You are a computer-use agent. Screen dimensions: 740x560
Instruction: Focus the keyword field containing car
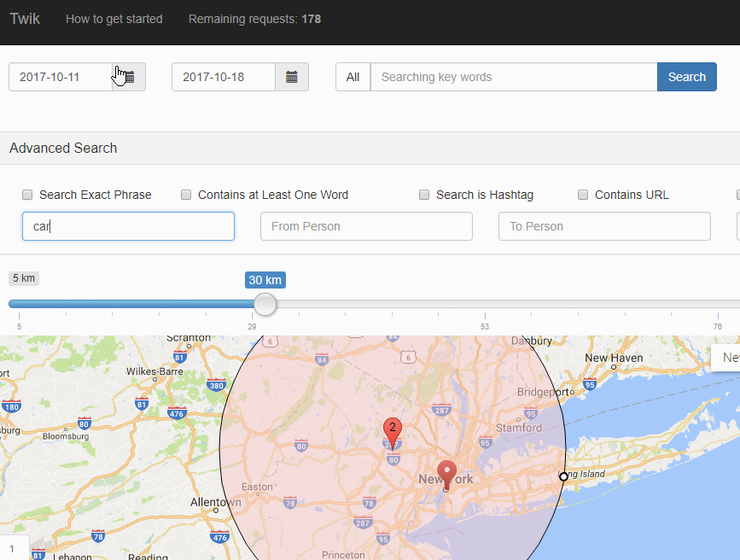(x=128, y=226)
